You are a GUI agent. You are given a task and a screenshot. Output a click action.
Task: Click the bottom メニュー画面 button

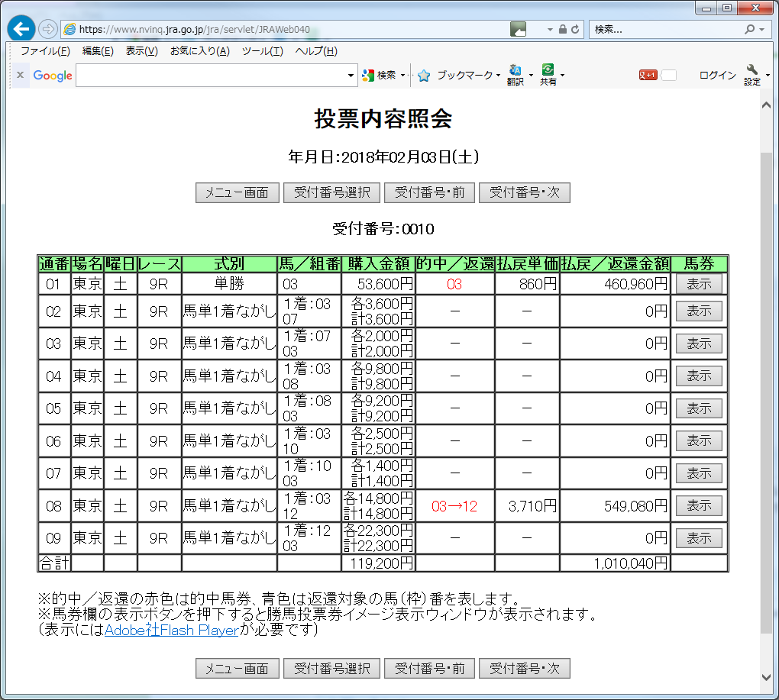(x=237, y=668)
